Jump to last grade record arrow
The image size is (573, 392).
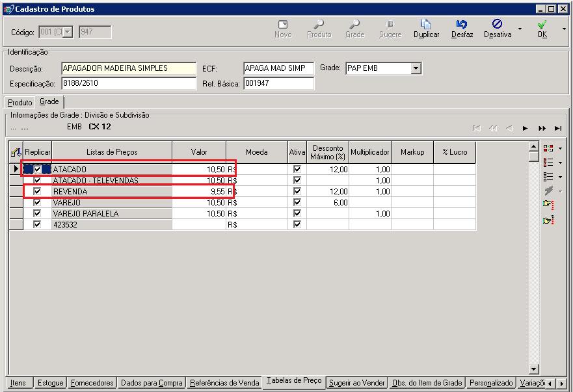558,129
